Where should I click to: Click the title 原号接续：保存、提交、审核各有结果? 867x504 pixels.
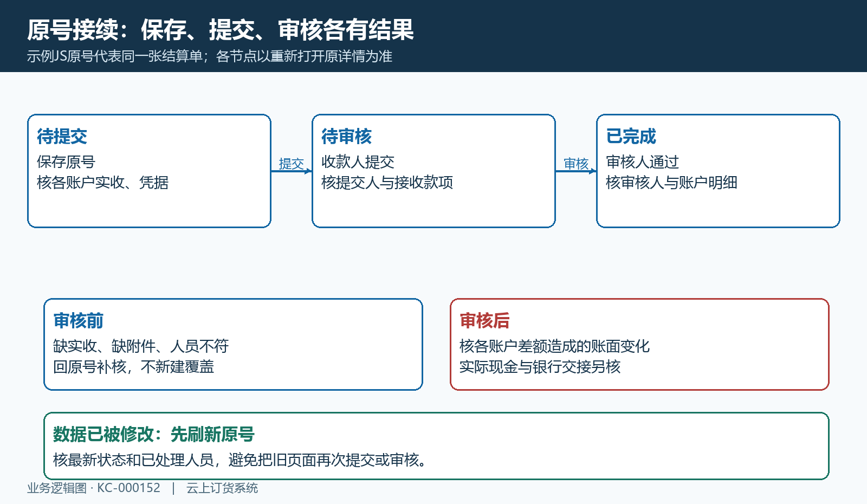click(220, 30)
